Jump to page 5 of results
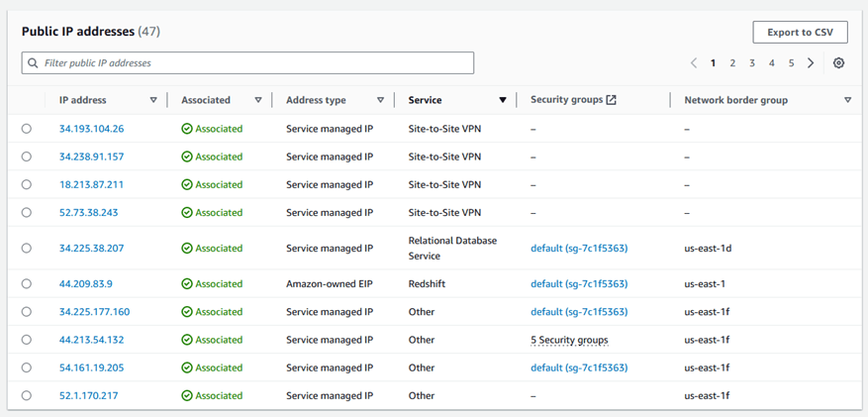Image resolution: width=868 pixels, height=417 pixels. click(x=791, y=63)
